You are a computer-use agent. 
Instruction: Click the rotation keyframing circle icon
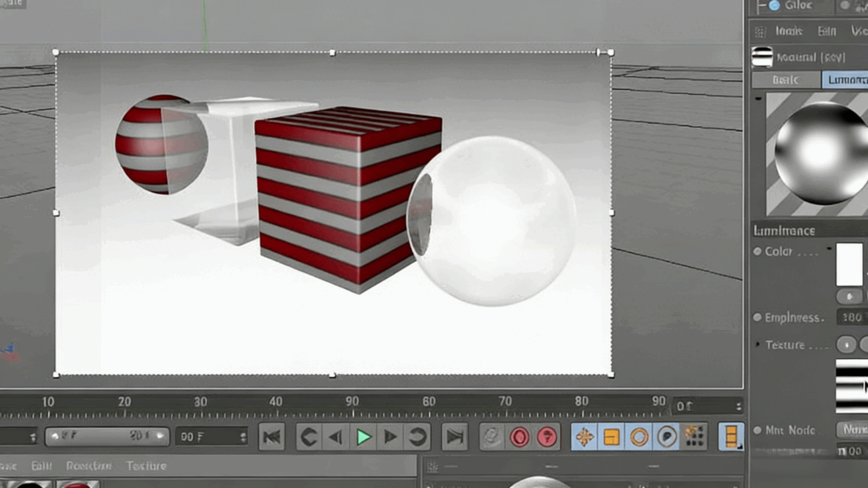click(x=638, y=437)
